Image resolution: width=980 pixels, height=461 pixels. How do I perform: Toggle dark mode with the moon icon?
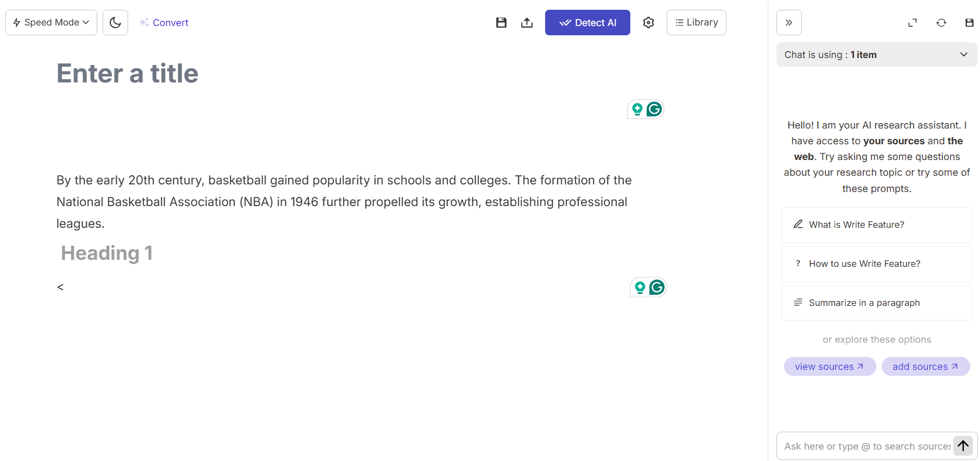click(115, 23)
